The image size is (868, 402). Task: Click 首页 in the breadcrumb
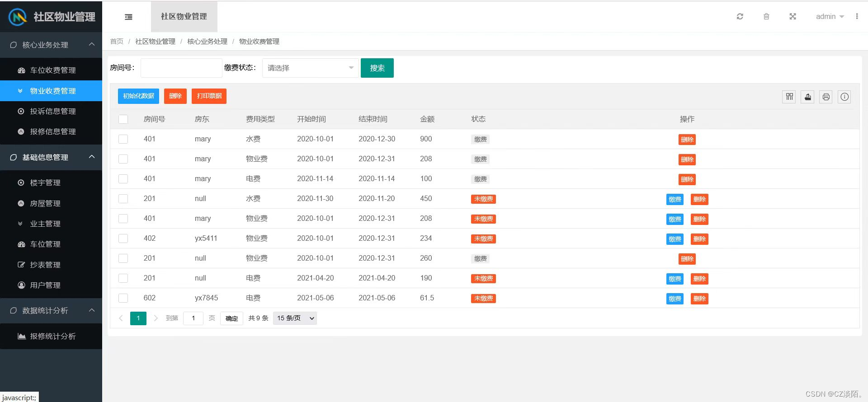117,42
